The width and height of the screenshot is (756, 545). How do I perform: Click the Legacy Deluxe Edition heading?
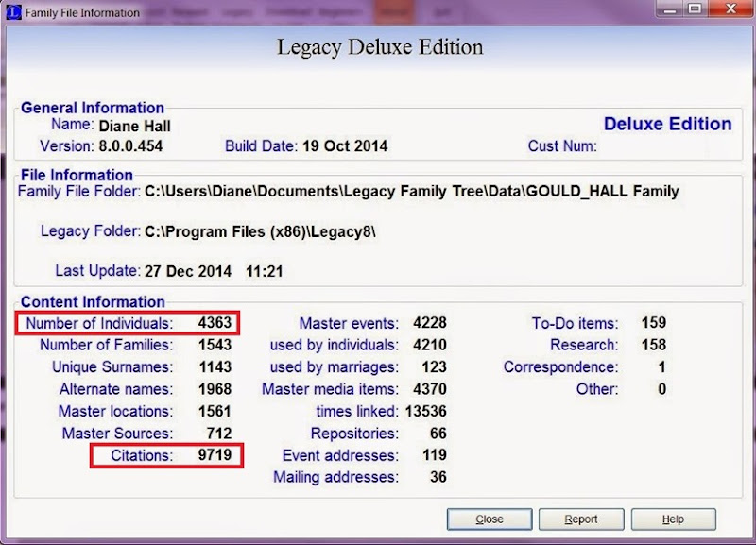point(380,46)
